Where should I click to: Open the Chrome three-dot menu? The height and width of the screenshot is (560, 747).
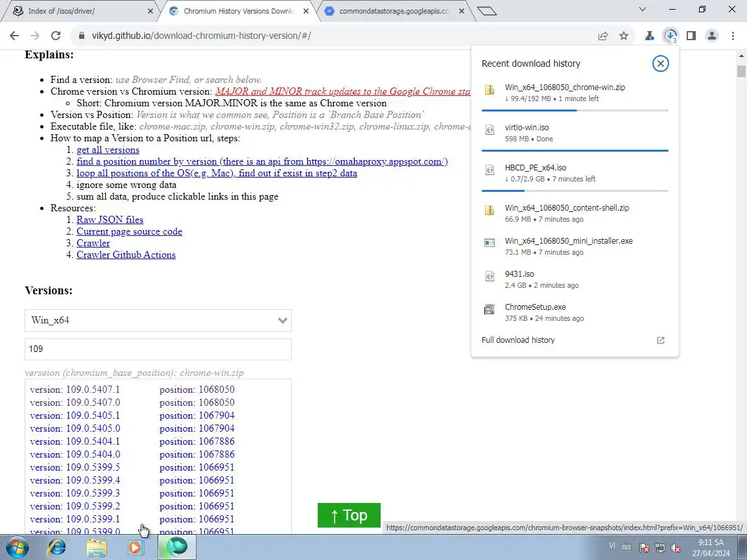point(733,36)
